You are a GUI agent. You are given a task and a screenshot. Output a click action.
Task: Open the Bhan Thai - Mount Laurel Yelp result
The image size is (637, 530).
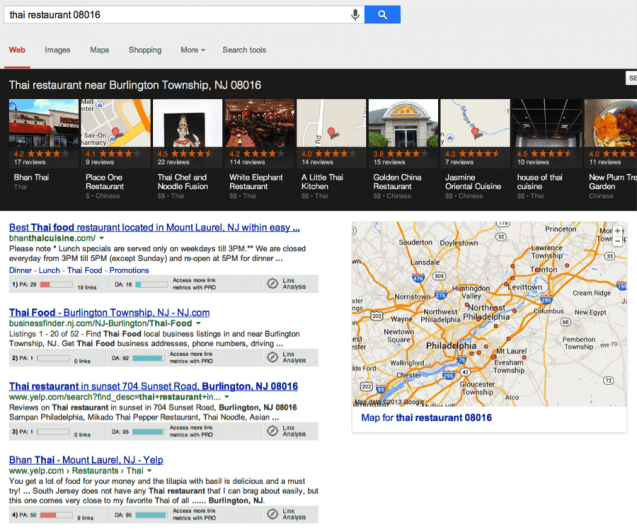[x=86, y=460]
